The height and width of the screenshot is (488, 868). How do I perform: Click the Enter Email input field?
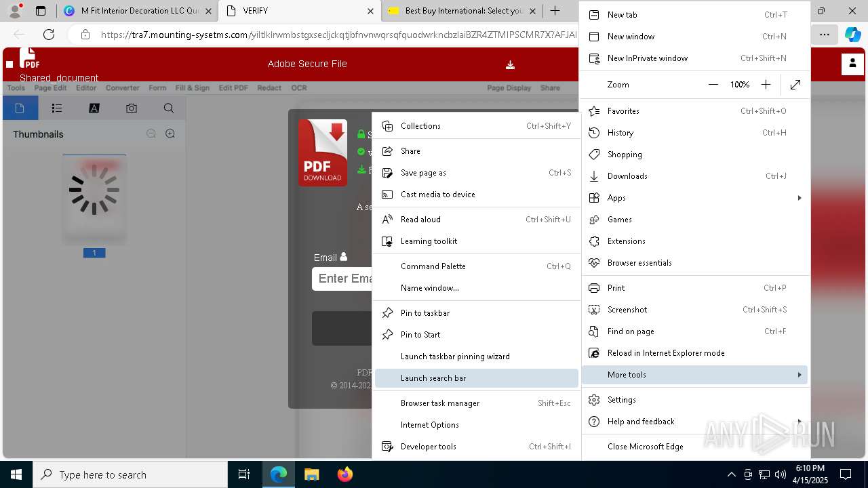tap(342, 279)
